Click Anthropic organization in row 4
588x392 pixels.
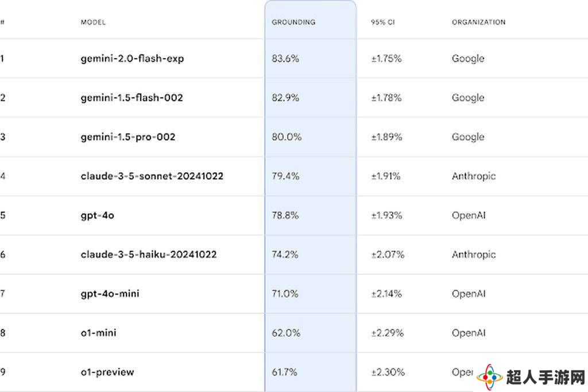(x=474, y=176)
